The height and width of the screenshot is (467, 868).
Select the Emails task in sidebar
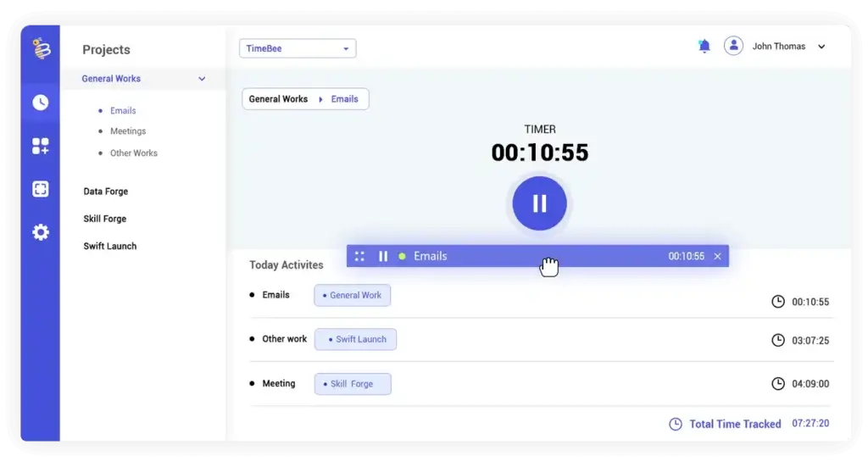pos(123,111)
